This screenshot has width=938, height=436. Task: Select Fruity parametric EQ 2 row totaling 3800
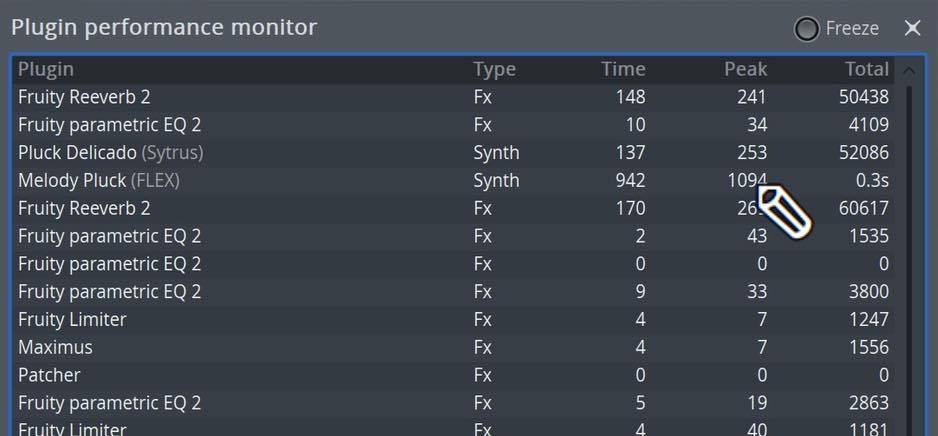tap(453, 292)
